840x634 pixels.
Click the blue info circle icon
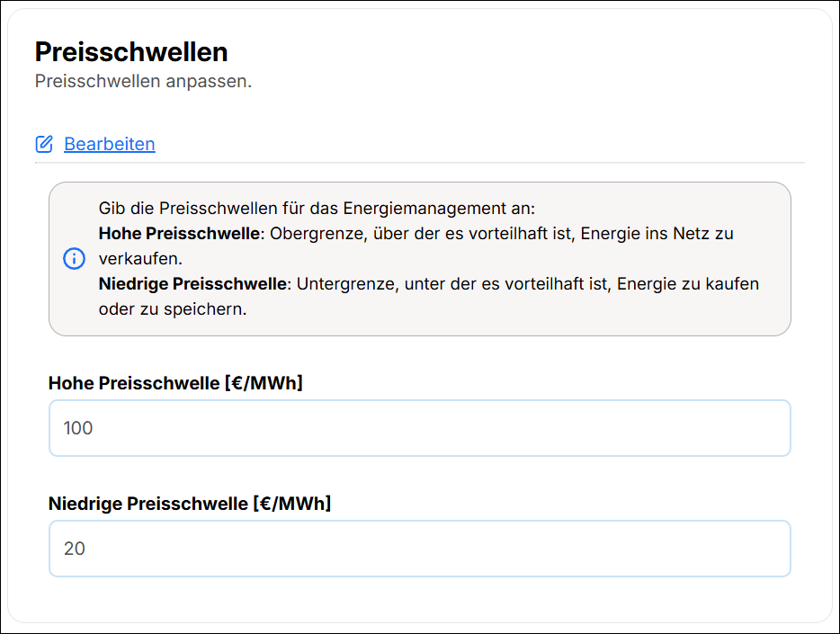pyautogui.click(x=74, y=259)
